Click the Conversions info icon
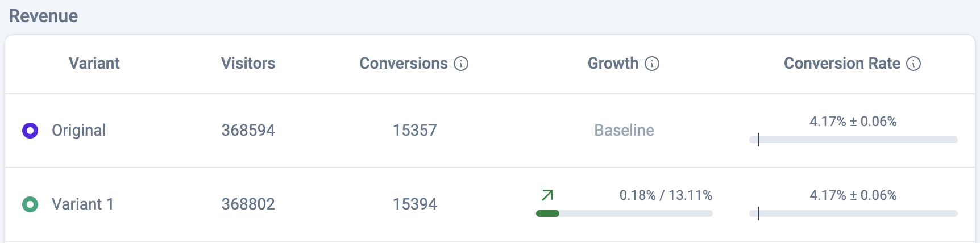Viewport: 980px width, 243px height. pos(461,64)
